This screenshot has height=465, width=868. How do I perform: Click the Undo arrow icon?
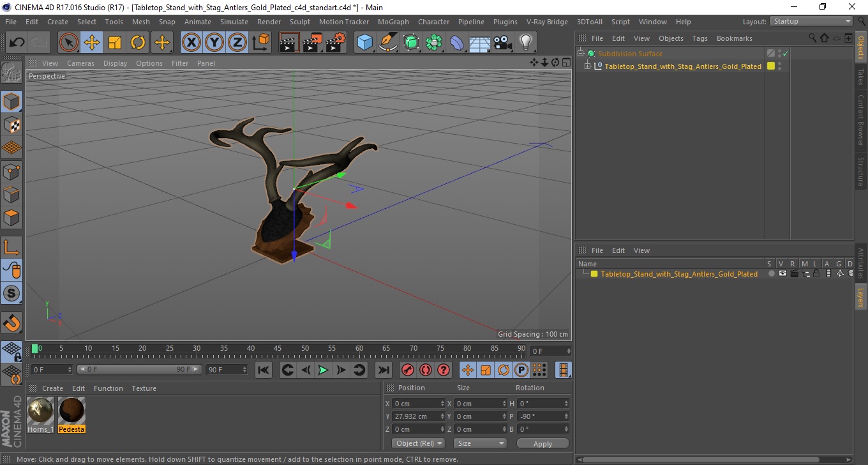pyautogui.click(x=17, y=43)
